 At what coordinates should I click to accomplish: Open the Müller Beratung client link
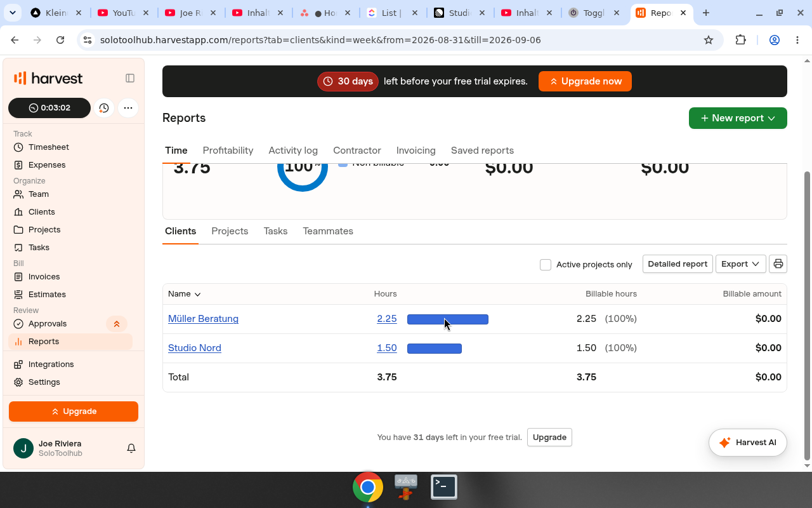point(203,319)
